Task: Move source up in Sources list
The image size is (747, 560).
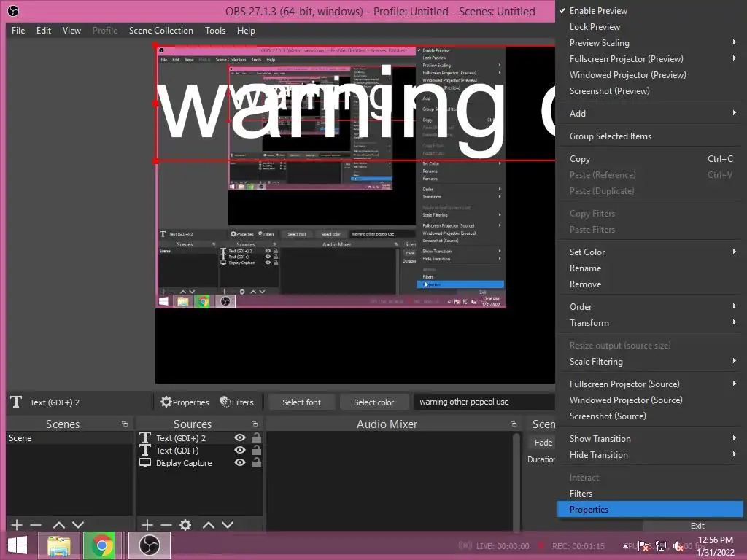Action: click(209, 525)
